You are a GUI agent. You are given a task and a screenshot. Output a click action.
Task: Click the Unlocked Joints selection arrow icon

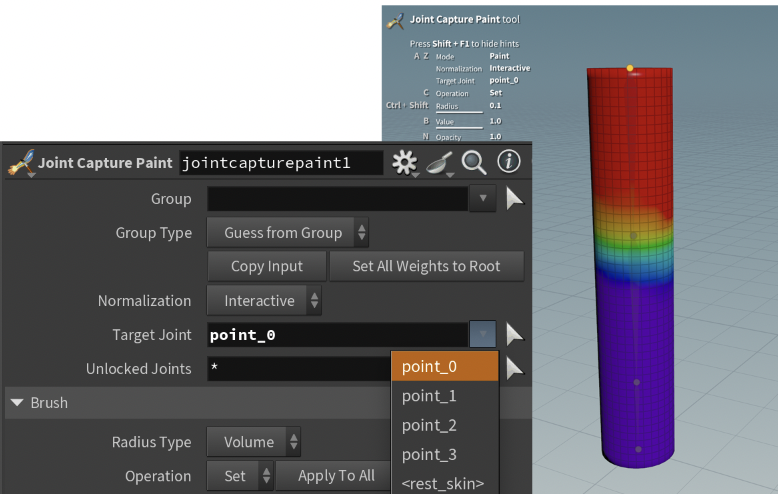(515, 369)
